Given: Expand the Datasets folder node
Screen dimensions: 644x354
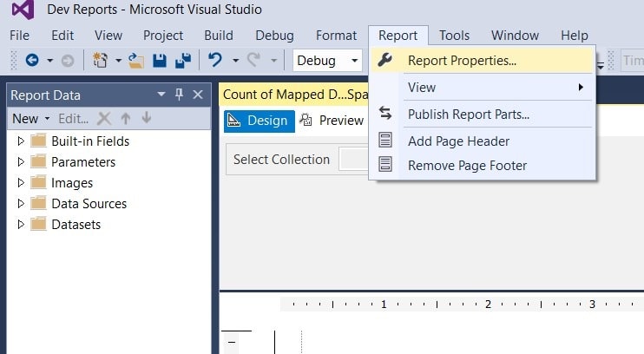Looking at the screenshot, I should click(x=22, y=225).
